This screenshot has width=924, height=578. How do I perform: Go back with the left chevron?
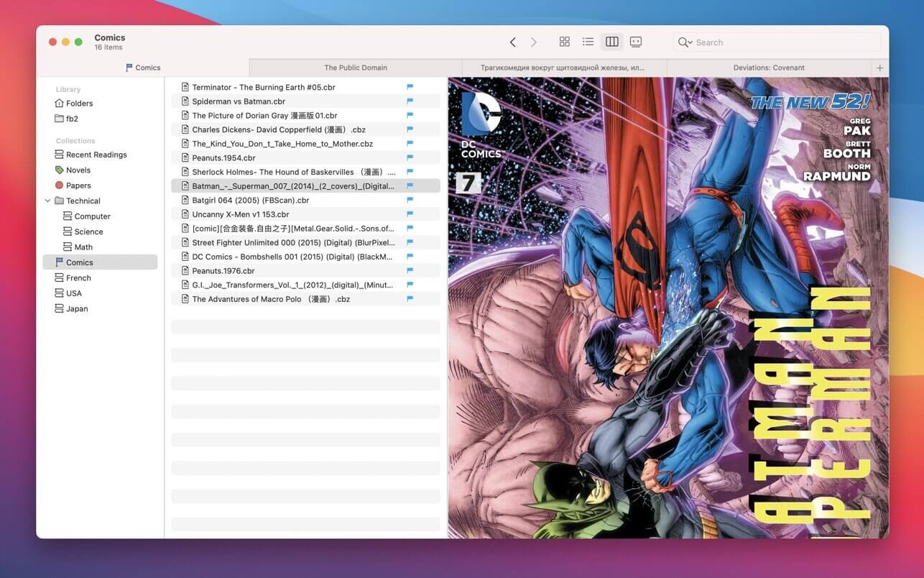pyautogui.click(x=512, y=42)
